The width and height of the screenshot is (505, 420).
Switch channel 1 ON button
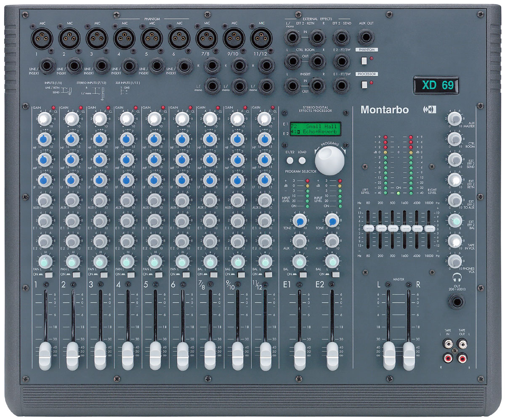pos(49,275)
